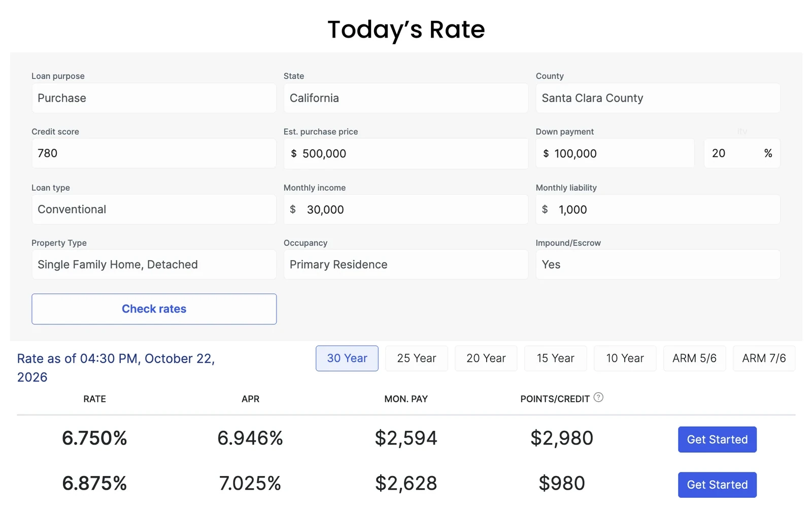Open the County dropdown showing Santa Clara County

tap(658, 98)
